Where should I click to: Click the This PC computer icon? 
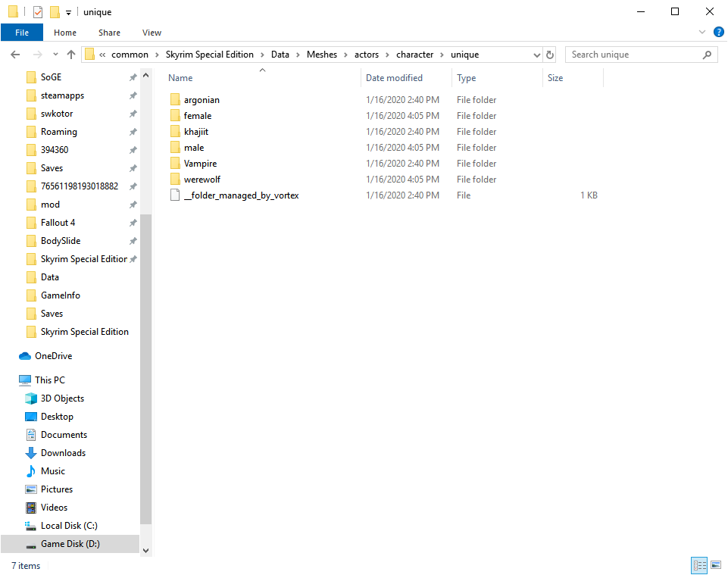(24, 380)
